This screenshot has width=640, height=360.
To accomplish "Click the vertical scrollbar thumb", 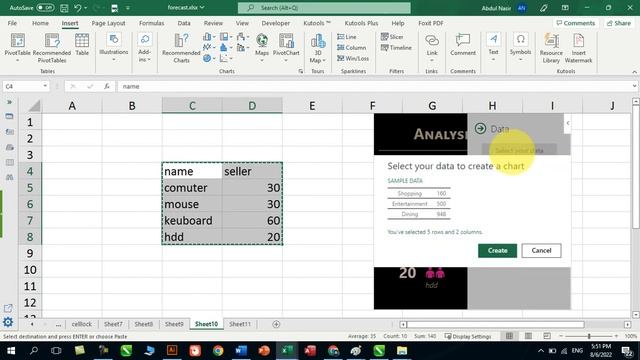I will [x=636, y=167].
